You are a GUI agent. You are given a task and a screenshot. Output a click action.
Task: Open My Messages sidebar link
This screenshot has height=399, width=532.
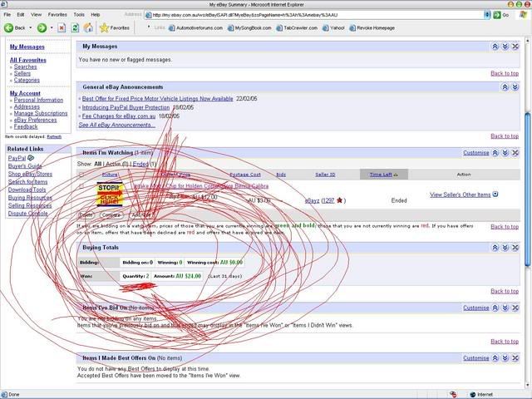click(x=27, y=47)
